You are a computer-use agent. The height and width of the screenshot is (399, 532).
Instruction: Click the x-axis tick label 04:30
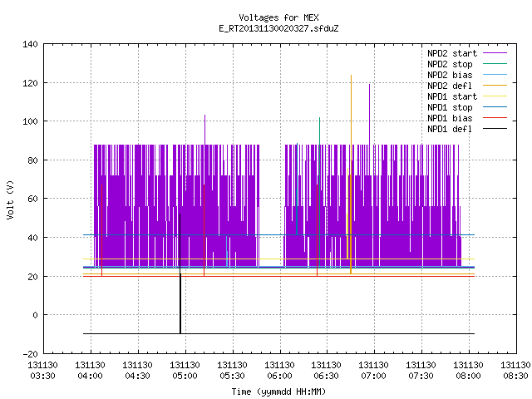(137, 377)
